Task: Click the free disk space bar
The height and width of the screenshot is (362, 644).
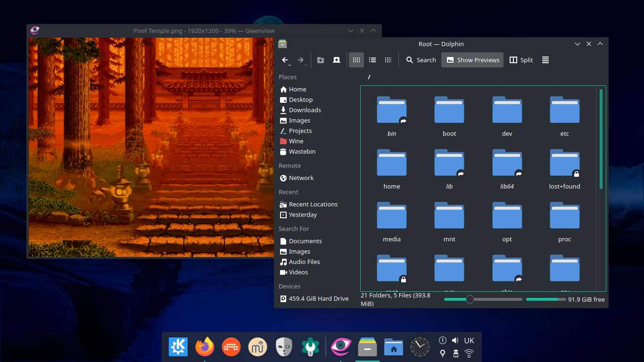Action: point(546,299)
